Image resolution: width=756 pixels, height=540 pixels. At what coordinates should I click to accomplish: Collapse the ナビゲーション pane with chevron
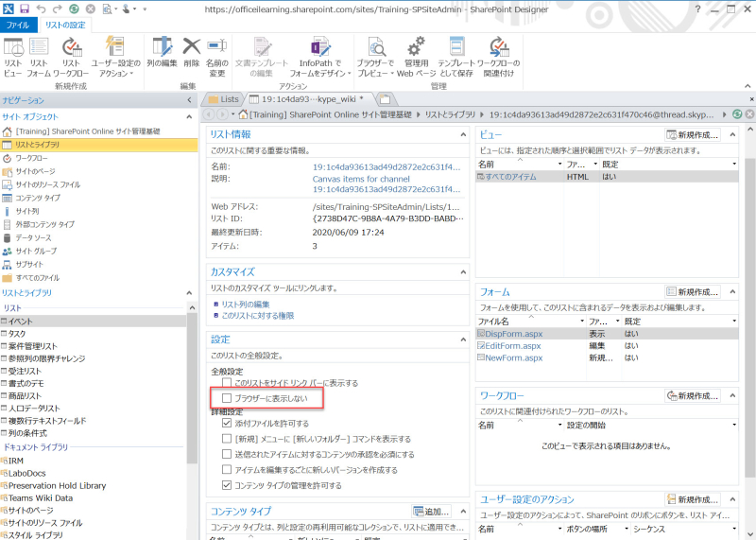(190, 100)
